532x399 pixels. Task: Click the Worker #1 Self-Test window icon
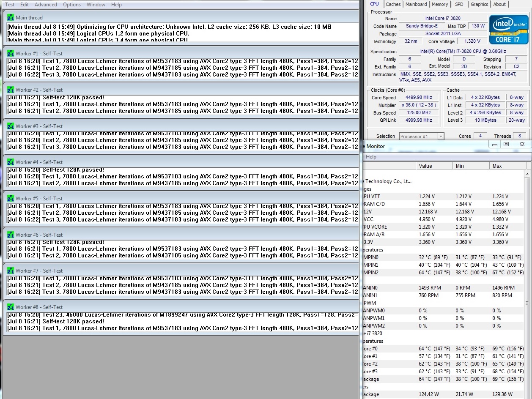click(x=11, y=54)
